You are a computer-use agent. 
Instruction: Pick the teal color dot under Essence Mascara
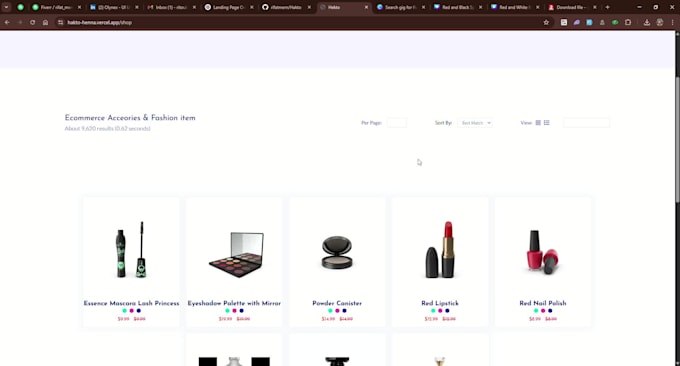124,310
